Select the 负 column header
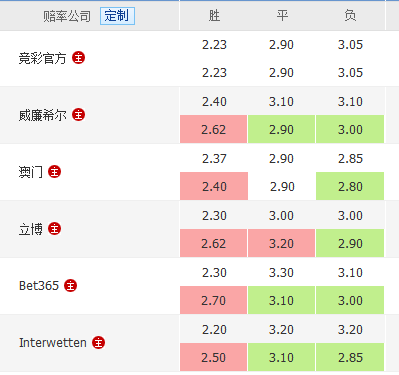Viewport: 399px width, 375px height. 350,15
